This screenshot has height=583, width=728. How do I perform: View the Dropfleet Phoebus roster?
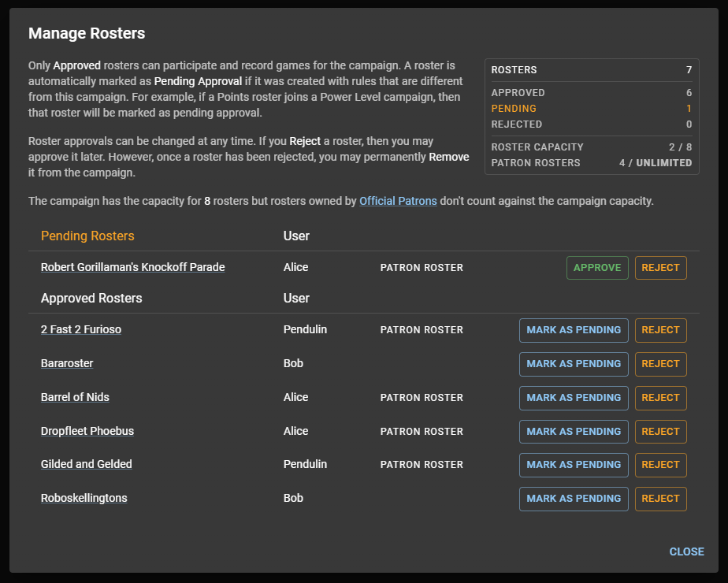click(x=87, y=431)
